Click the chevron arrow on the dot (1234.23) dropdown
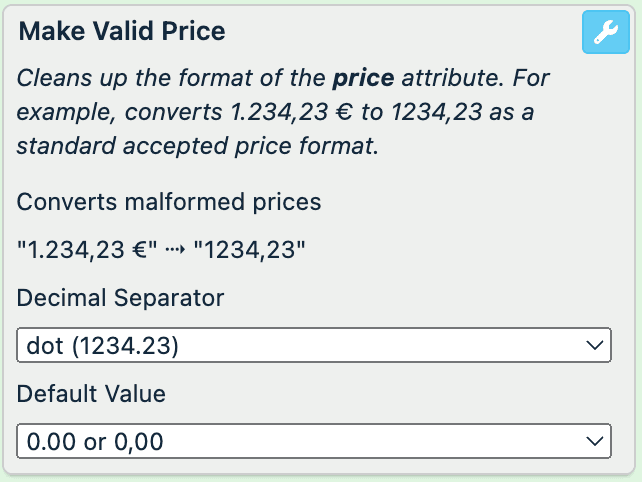This screenshot has height=482, width=642. 594,346
